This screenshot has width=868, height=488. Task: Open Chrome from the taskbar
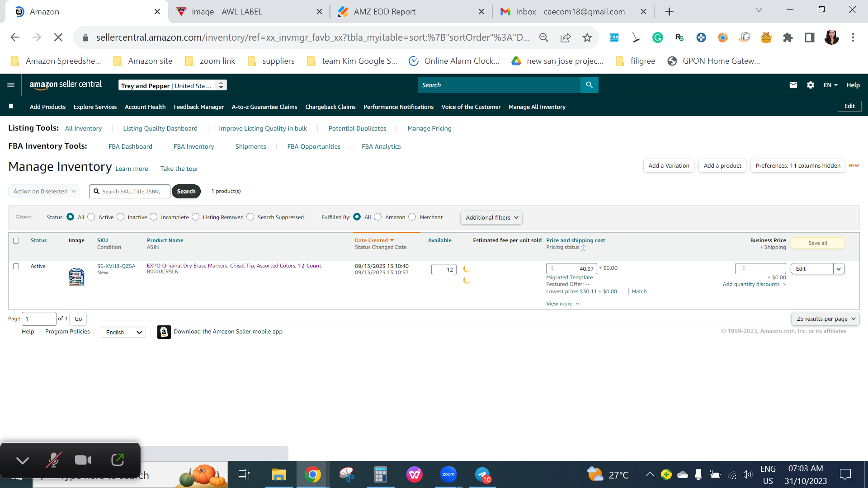pos(312,474)
